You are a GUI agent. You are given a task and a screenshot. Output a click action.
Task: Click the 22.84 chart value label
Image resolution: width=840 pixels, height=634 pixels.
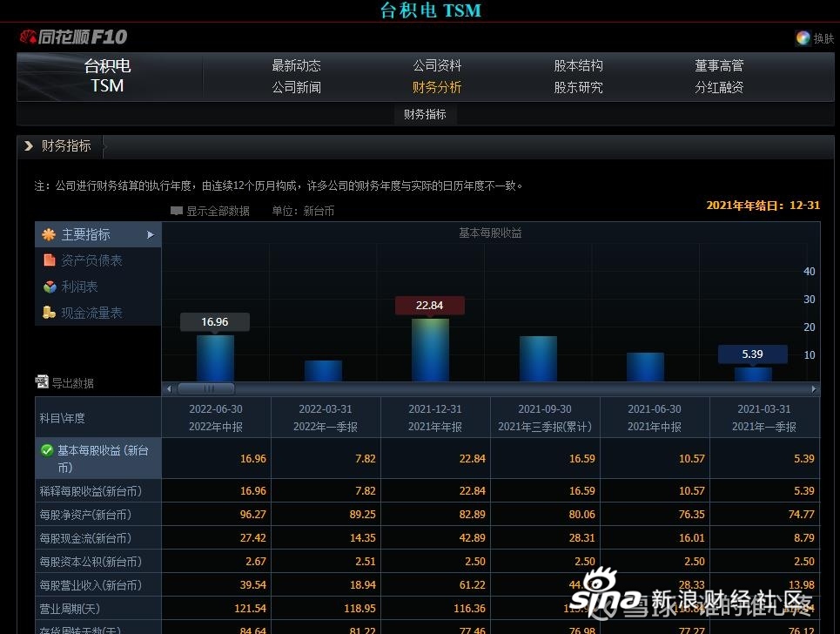430,306
